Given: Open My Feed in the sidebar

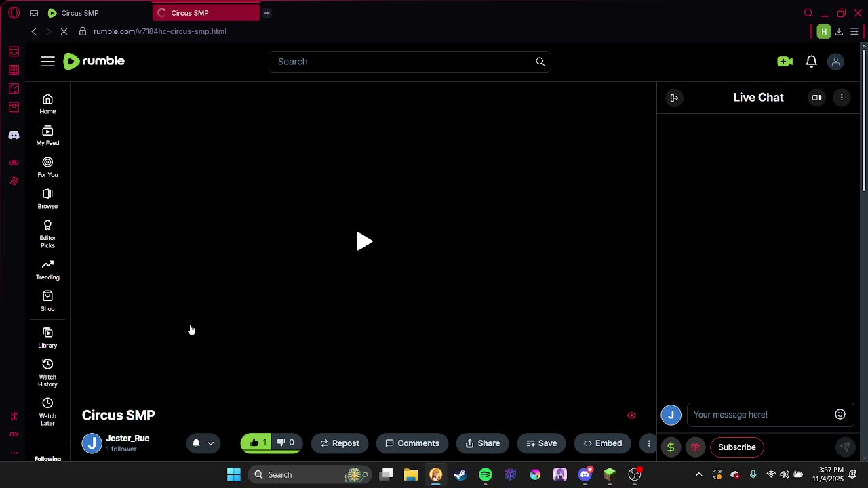Looking at the screenshot, I should pos(47,136).
